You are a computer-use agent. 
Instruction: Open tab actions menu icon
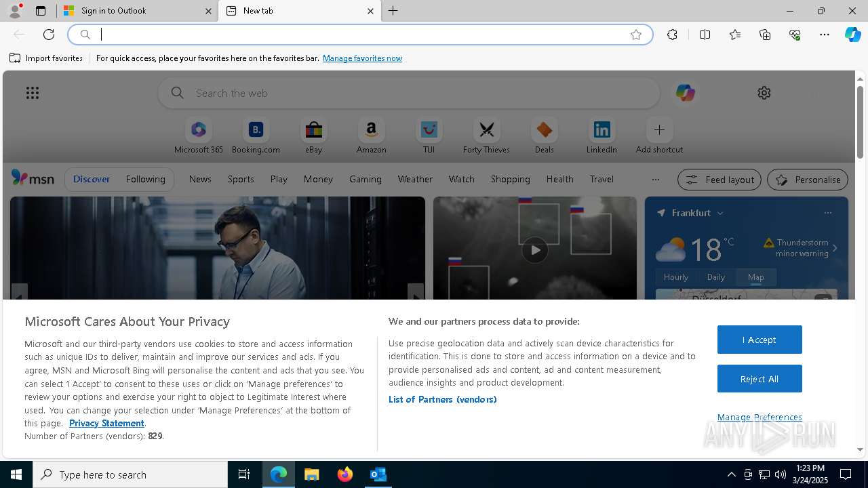[x=41, y=11]
